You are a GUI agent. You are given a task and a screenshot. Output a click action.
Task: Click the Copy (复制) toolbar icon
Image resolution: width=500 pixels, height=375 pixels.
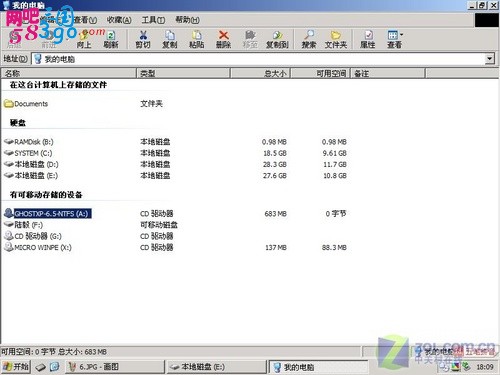click(169, 39)
